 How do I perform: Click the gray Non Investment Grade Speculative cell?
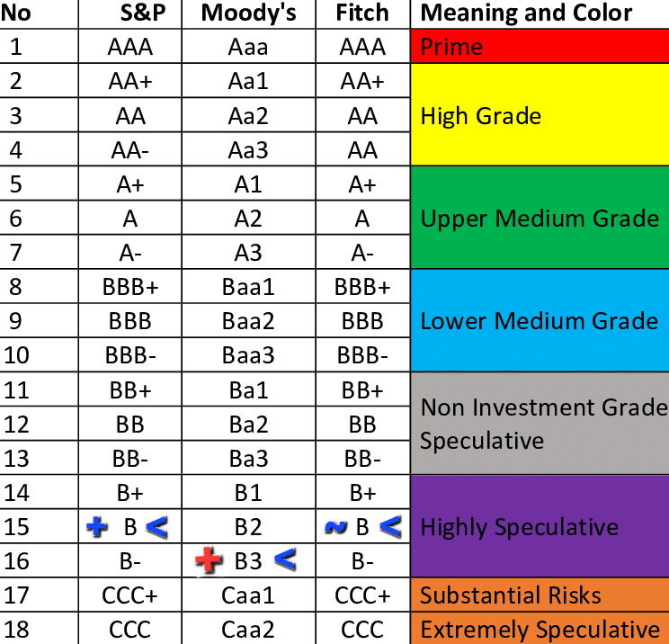pos(540,424)
